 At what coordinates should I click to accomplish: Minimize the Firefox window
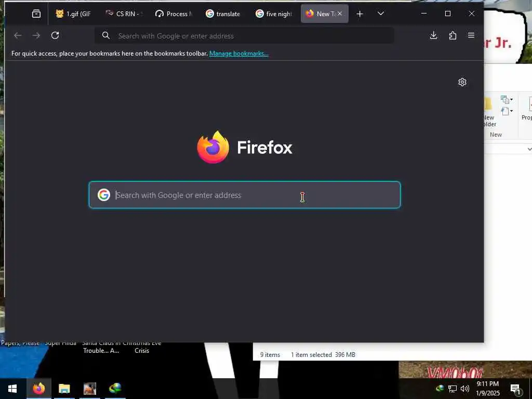(424, 14)
